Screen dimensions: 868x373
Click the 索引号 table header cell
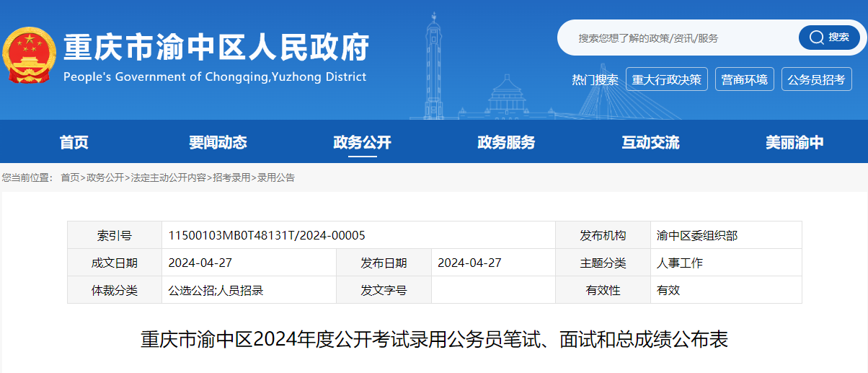[115, 235]
